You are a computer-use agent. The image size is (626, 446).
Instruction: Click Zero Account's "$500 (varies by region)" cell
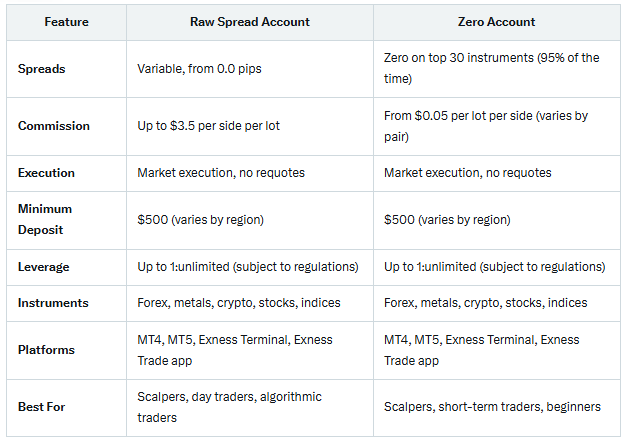[447, 220]
